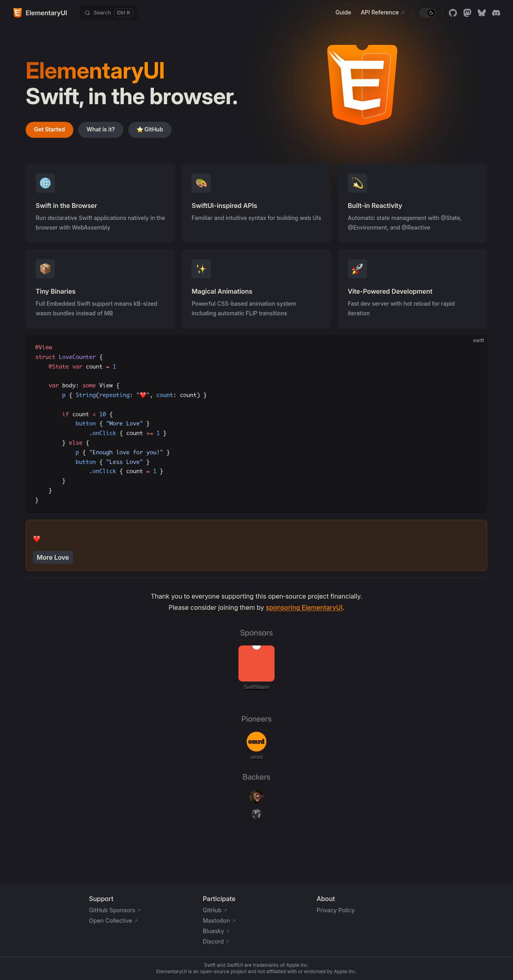This screenshot has width=513, height=980.
Task: Click the Get Started button
Action: (49, 129)
